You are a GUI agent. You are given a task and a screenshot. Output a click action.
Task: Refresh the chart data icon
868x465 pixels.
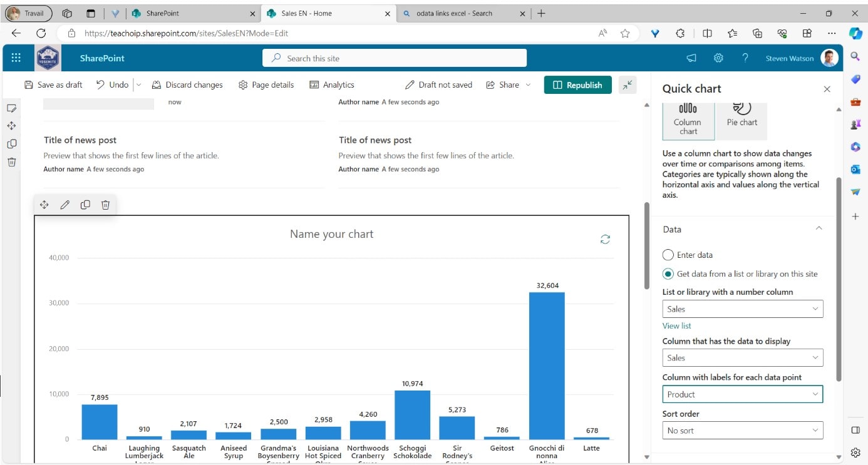click(x=605, y=239)
